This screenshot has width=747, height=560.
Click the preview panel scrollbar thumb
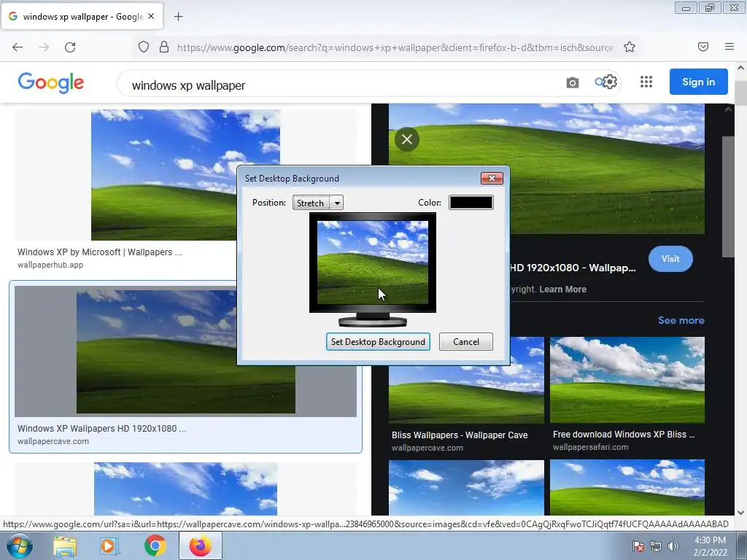pos(728,197)
